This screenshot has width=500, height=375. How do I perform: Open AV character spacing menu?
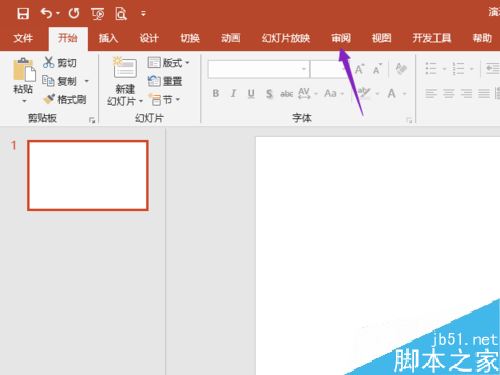click(x=307, y=93)
